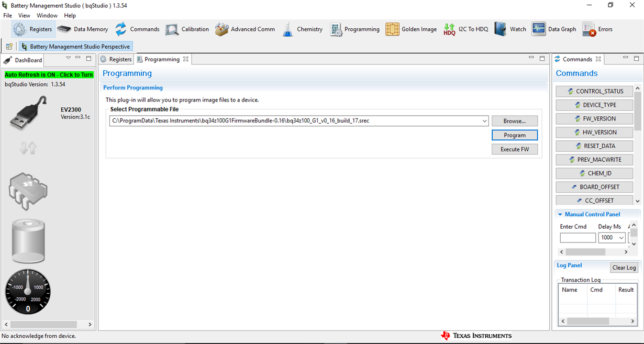Viewport: 644px width, 344px height.
Task: Click the communication arrows icon in DashBoard
Action: [x=28, y=149]
